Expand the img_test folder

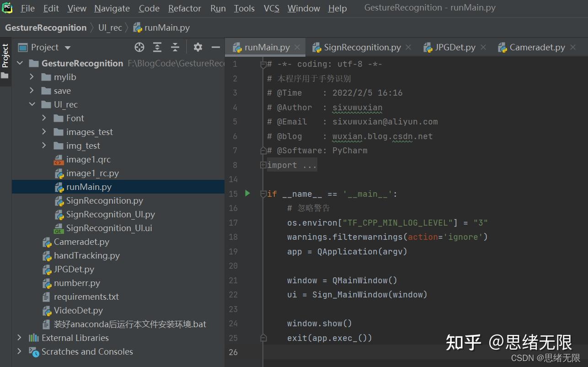tap(44, 146)
